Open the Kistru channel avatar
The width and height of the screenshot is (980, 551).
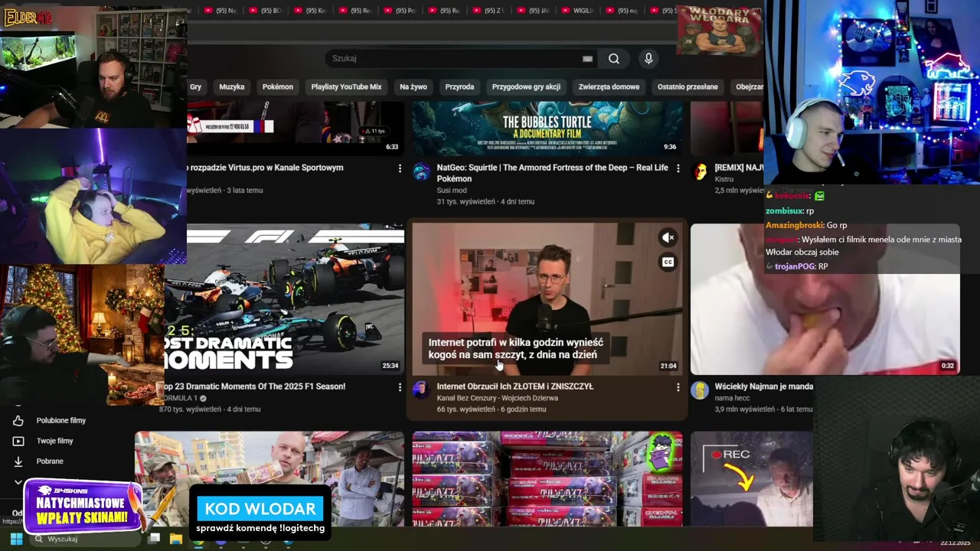700,171
